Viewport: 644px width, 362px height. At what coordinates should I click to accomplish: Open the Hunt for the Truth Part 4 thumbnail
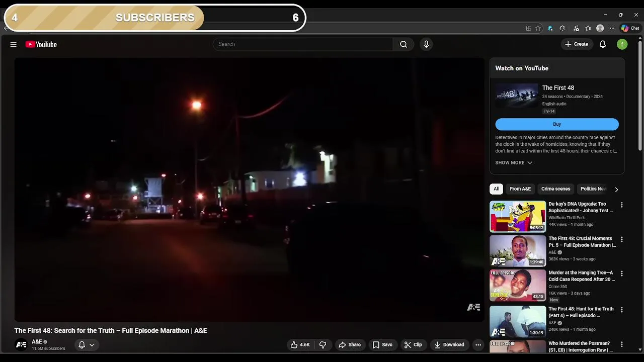click(x=518, y=321)
